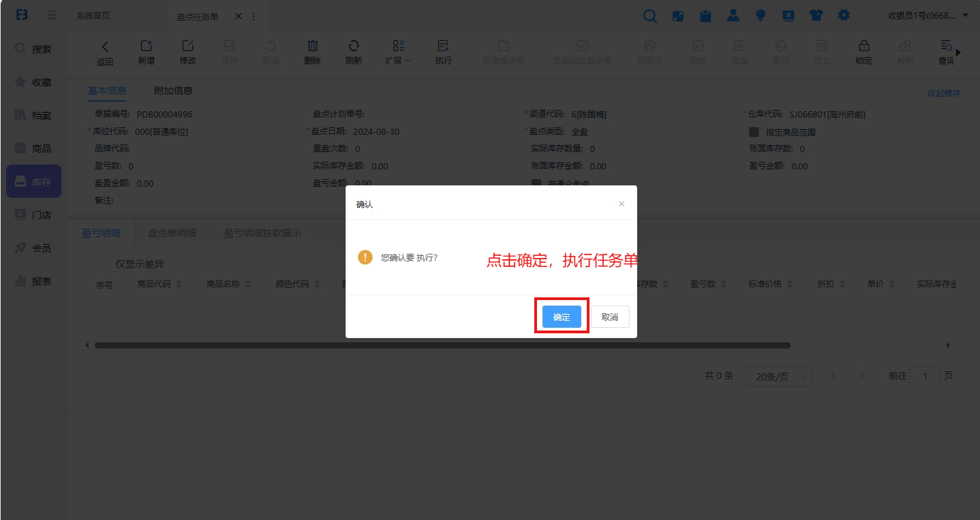The image size is (980, 520).
Task: Toggle the 仅显示差异 checkbox
Action: point(104,264)
